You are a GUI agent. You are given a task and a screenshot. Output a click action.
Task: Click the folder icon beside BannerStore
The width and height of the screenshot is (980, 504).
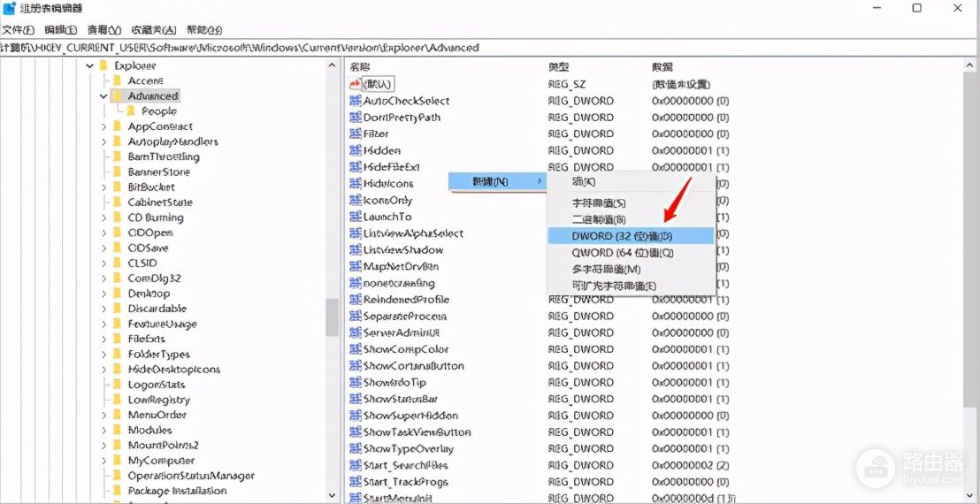116,172
